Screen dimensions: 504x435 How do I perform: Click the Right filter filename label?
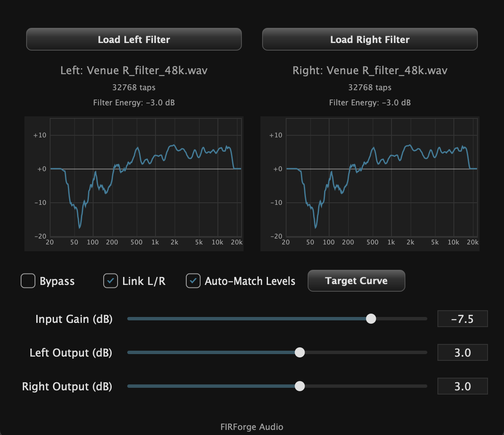coord(370,70)
